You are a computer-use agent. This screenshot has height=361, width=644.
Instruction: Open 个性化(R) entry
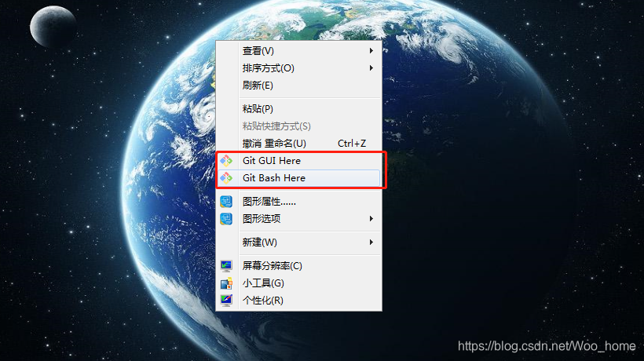pyautogui.click(x=298, y=301)
